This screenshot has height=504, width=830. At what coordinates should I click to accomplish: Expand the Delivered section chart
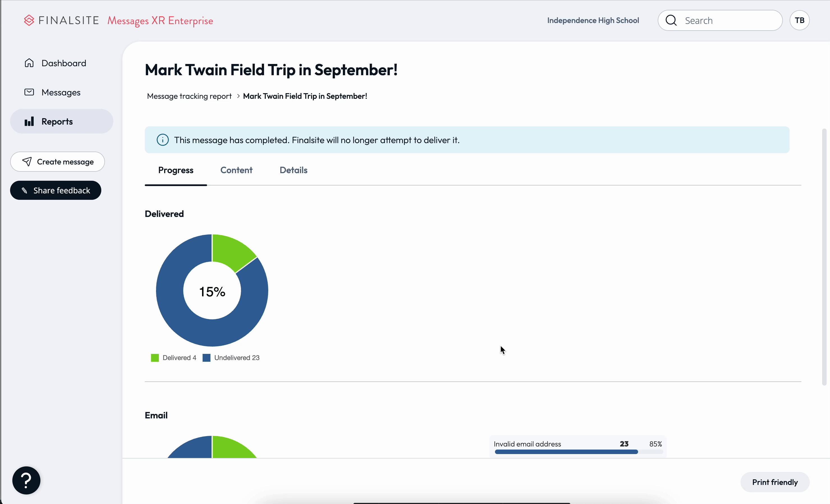[x=212, y=291]
